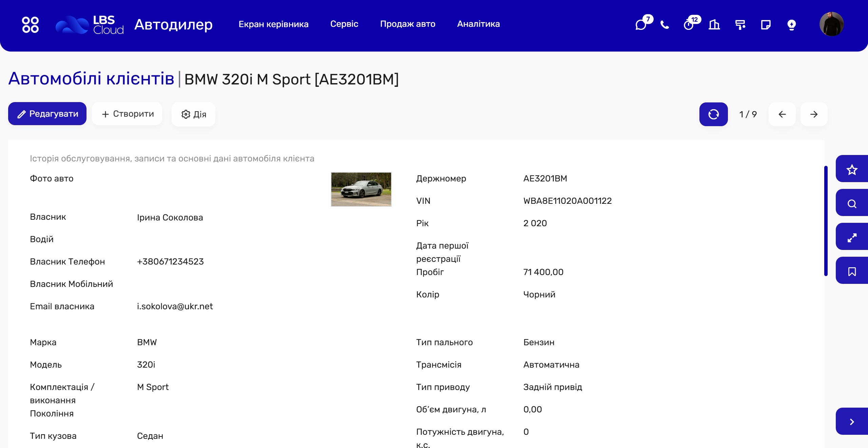
Task: Click the Автодилер app title
Action: coord(174,24)
